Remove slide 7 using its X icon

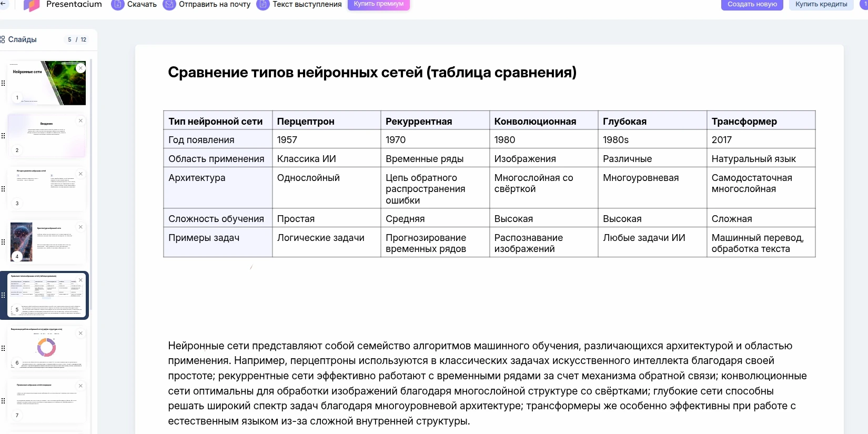(x=80, y=386)
